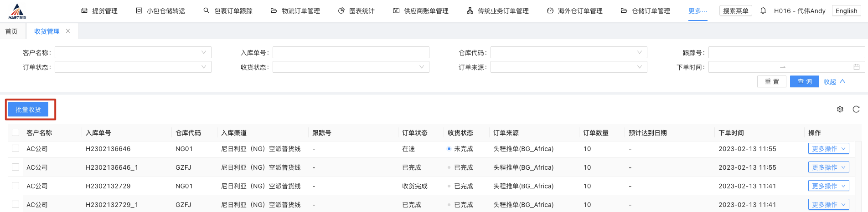Open 包裹订单跟踪 search menu

coord(228,11)
